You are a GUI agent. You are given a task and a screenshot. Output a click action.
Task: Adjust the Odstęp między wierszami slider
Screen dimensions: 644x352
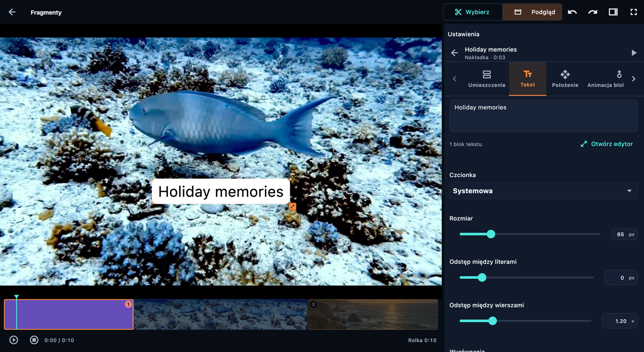click(493, 321)
